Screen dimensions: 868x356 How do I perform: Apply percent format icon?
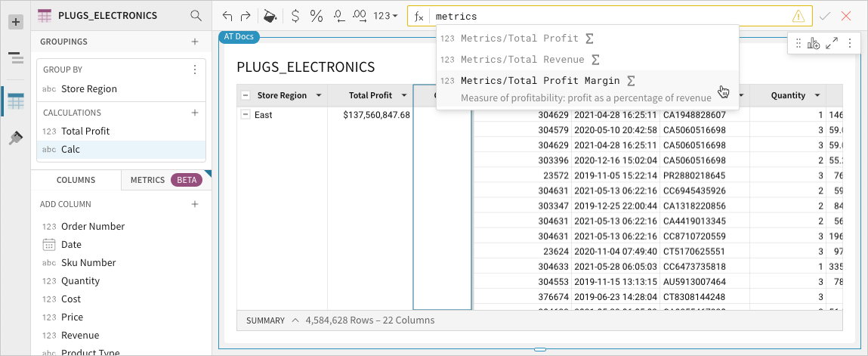point(317,16)
